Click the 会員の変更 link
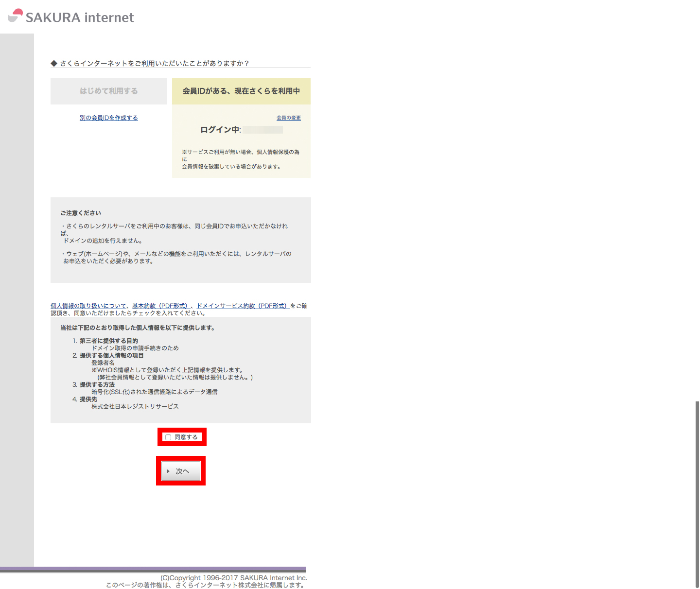The image size is (700, 589). (289, 118)
